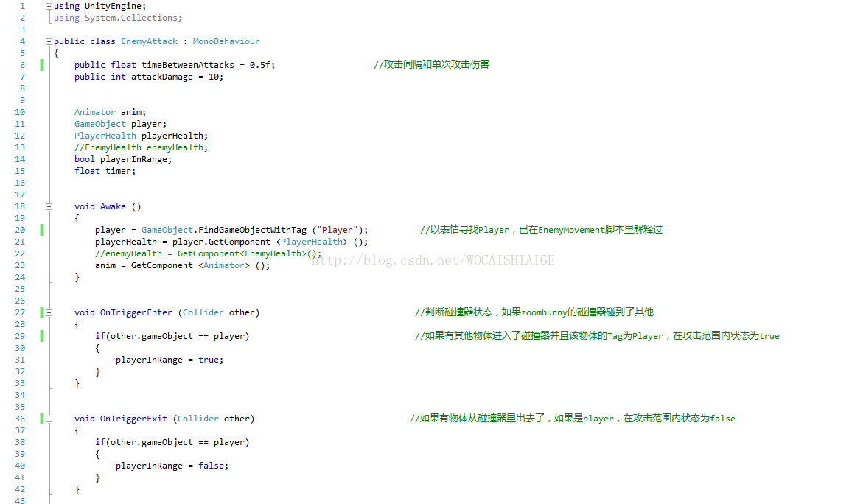Click the 'EnemyAttack' class name
The height and width of the screenshot is (504, 852).
150,41
